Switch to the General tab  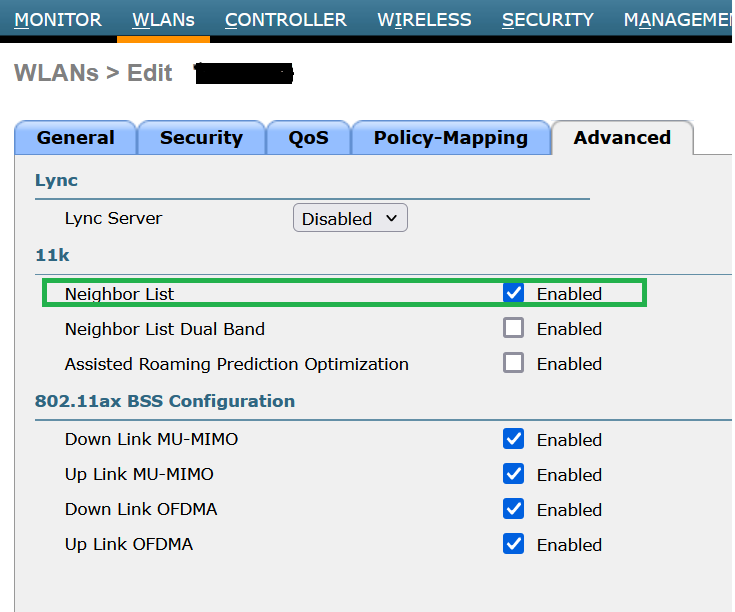(x=75, y=138)
